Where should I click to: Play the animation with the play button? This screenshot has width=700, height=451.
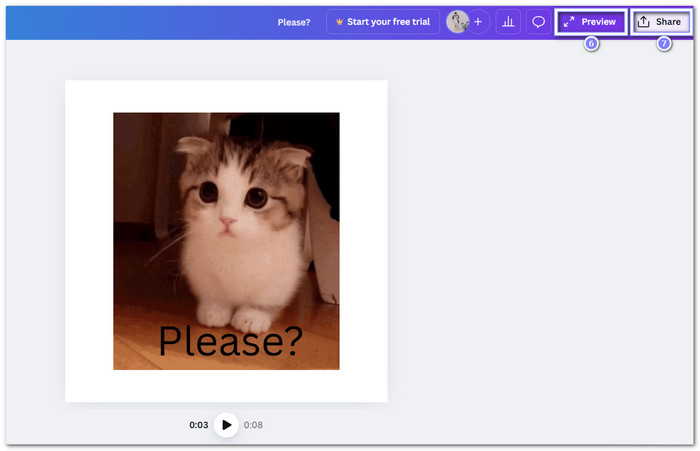(227, 425)
